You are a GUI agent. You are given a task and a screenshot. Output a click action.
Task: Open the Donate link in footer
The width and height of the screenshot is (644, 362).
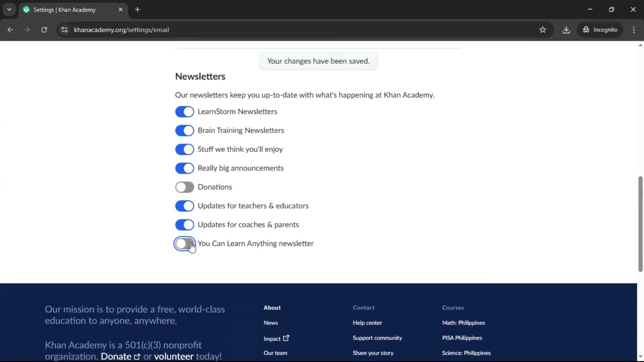pyautogui.click(x=120, y=356)
